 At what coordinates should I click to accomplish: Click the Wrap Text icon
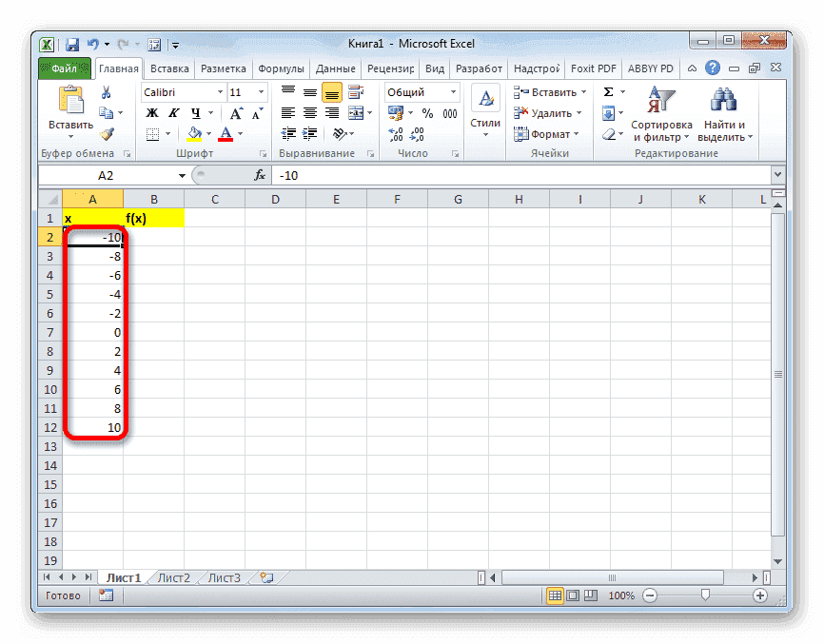click(x=356, y=92)
